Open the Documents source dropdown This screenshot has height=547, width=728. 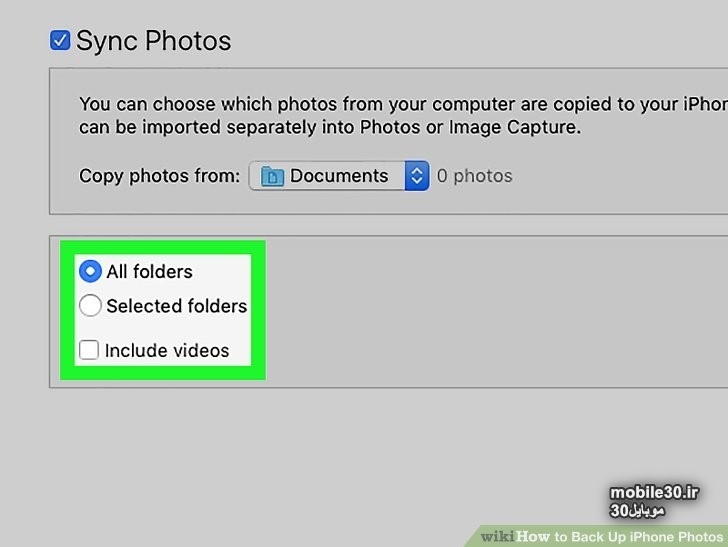pyautogui.click(x=338, y=176)
